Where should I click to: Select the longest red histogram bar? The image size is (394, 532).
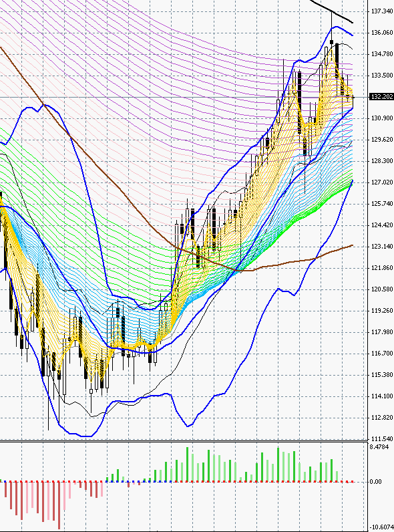pyautogui.click(x=59, y=506)
